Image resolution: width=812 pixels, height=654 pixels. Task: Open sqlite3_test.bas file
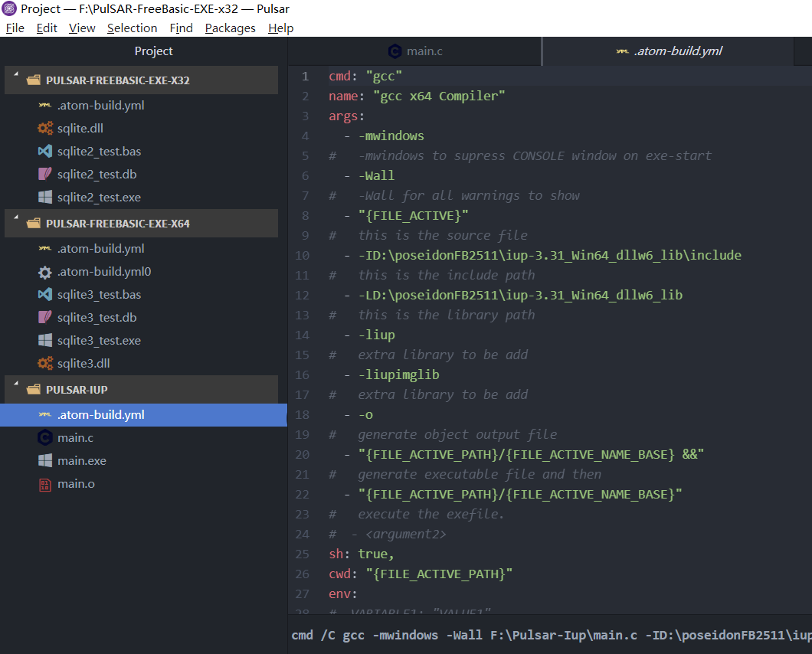[99, 295]
